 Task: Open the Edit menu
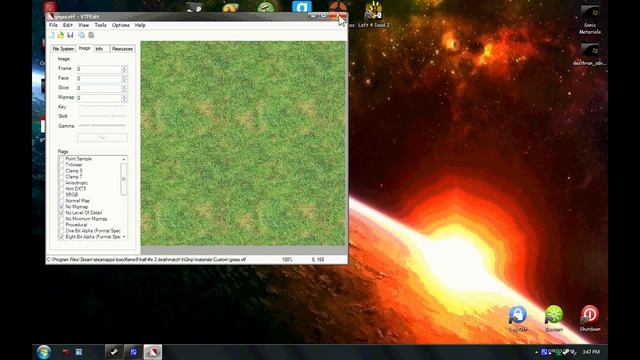pos(68,25)
